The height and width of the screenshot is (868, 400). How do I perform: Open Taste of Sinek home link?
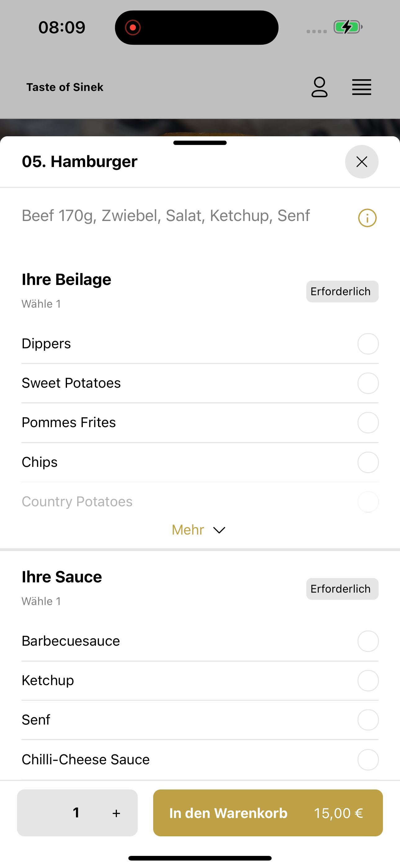pyautogui.click(x=64, y=87)
